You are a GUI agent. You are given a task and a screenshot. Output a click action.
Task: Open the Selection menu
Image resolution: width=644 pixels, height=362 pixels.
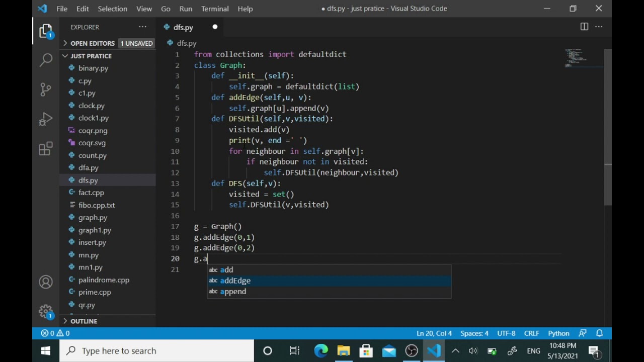tap(112, 9)
